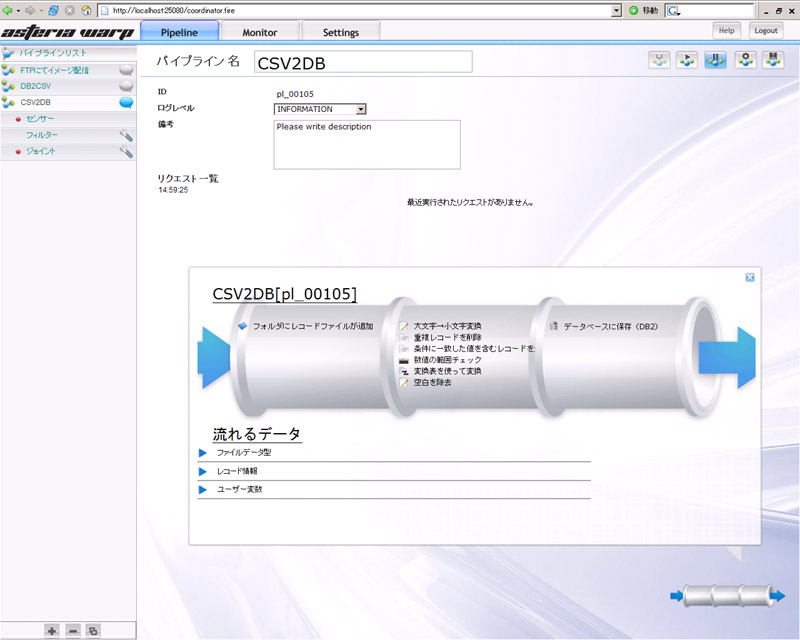
Task: Click the small pipe thumbnail at bottom right
Action: [728, 596]
